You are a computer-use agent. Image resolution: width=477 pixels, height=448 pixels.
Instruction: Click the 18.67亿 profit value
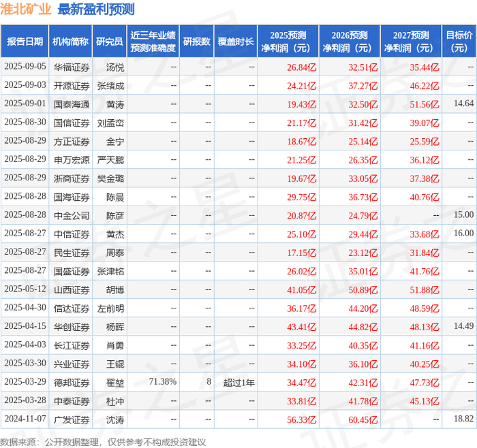pos(301,142)
